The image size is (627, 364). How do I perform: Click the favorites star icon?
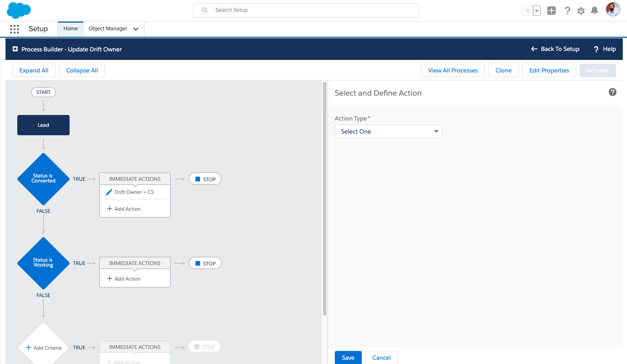[527, 11]
